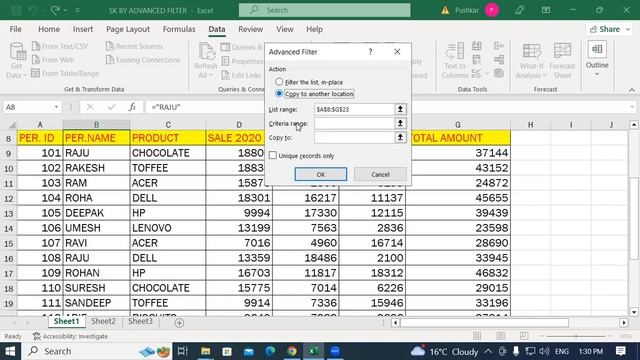This screenshot has height=360, width=640.
Task: Click Accessibility: Investigate in status bar
Action: pos(70,336)
